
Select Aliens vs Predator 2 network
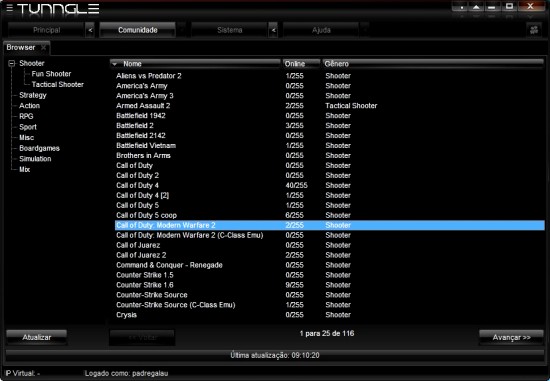pos(329,76)
